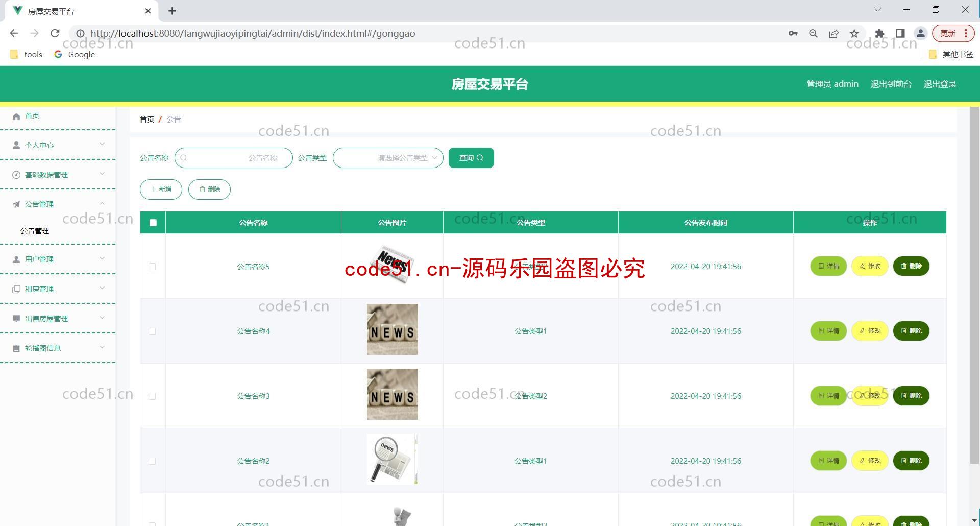
Task: Open the browser profile avatar icon
Action: pyautogui.click(x=921, y=33)
